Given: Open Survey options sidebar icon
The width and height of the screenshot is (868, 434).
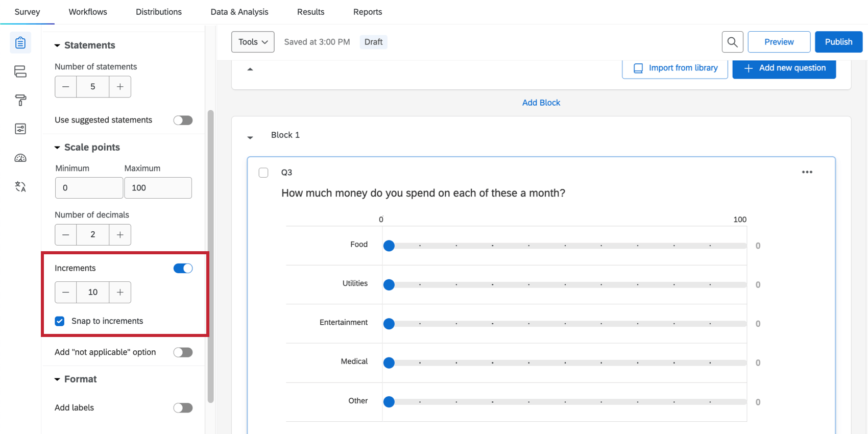Looking at the screenshot, I should click(x=20, y=129).
